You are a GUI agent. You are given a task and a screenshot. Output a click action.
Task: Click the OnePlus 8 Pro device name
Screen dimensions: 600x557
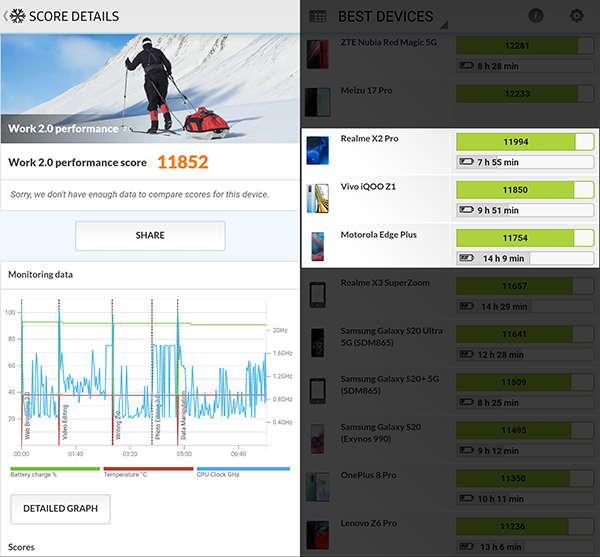point(368,475)
